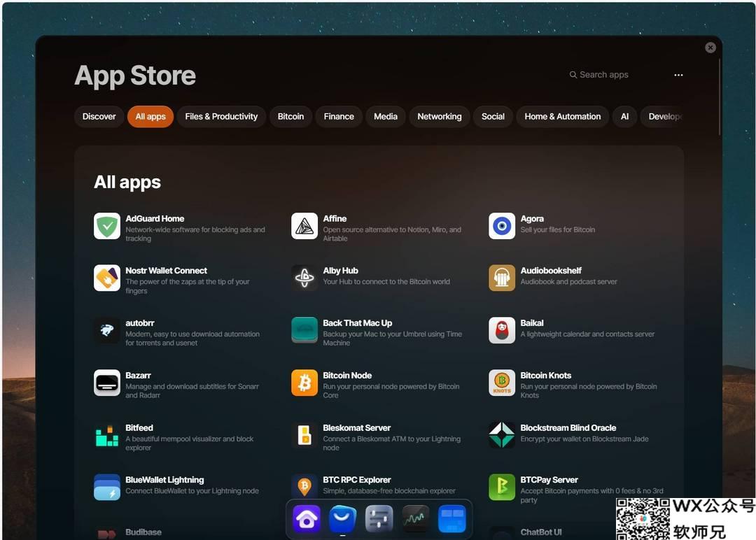
Task: Click the Alby Hub title
Action: pyautogui.click(x=340, y=271)
